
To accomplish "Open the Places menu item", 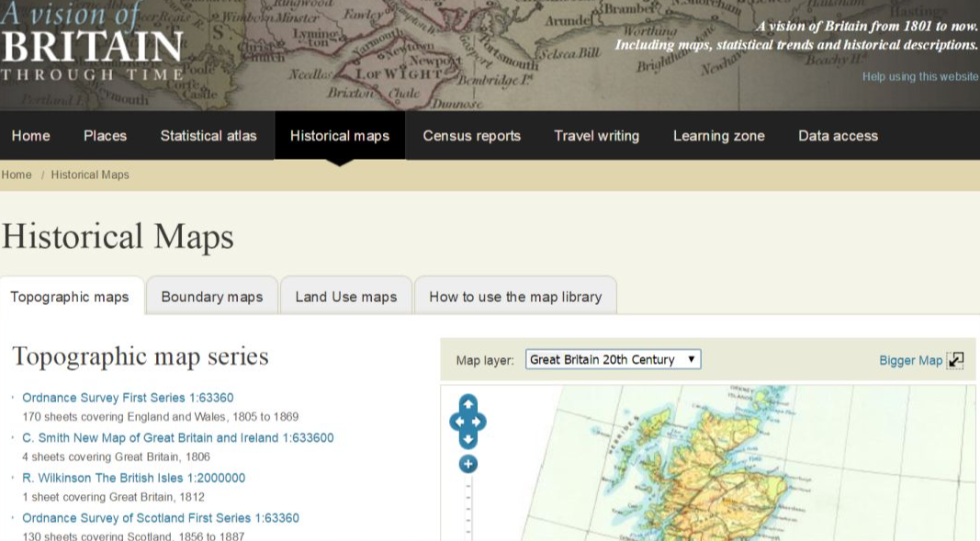I will pyautogui.click(x=105, y=136).
